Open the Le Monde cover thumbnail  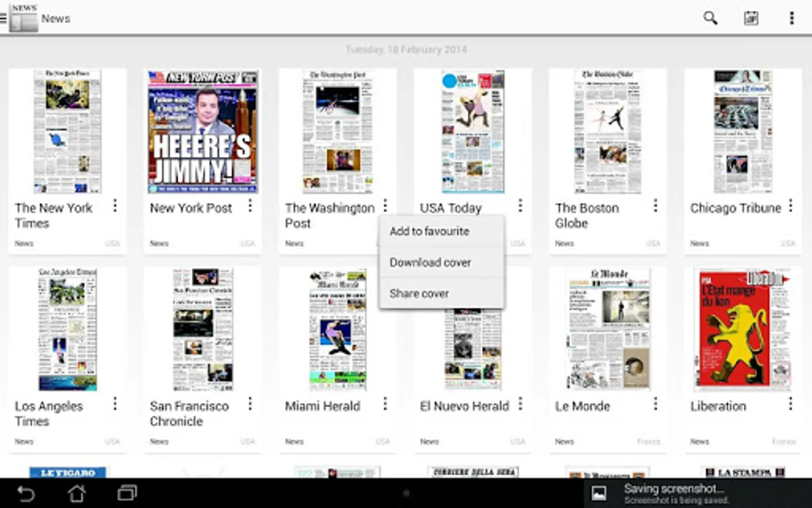tap(608, 330)
